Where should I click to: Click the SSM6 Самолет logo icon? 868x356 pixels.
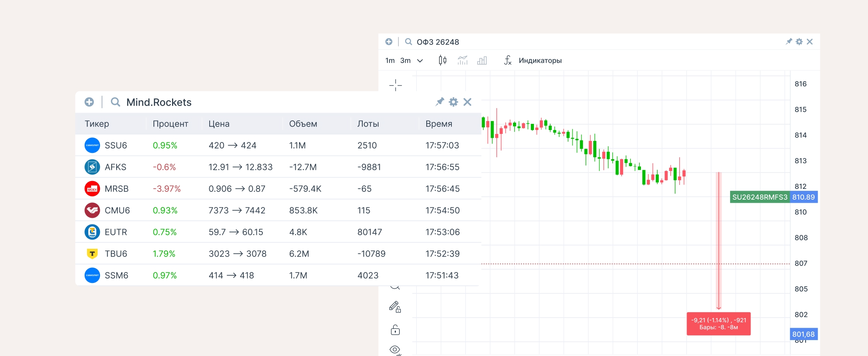pos(92,275)
